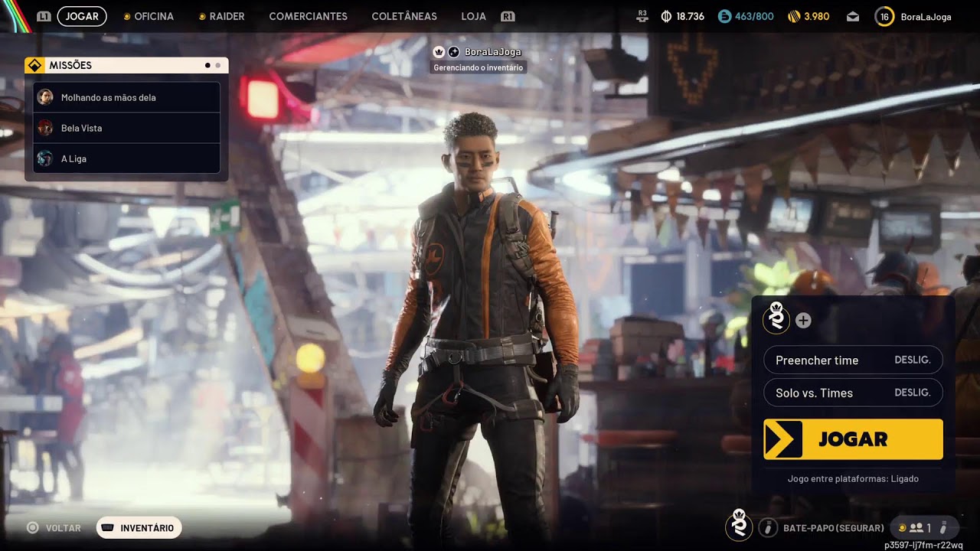Viewport: 980px width, 551px height.
Task: Click the level 16 progress ring
Action: (x=884, y=16)
